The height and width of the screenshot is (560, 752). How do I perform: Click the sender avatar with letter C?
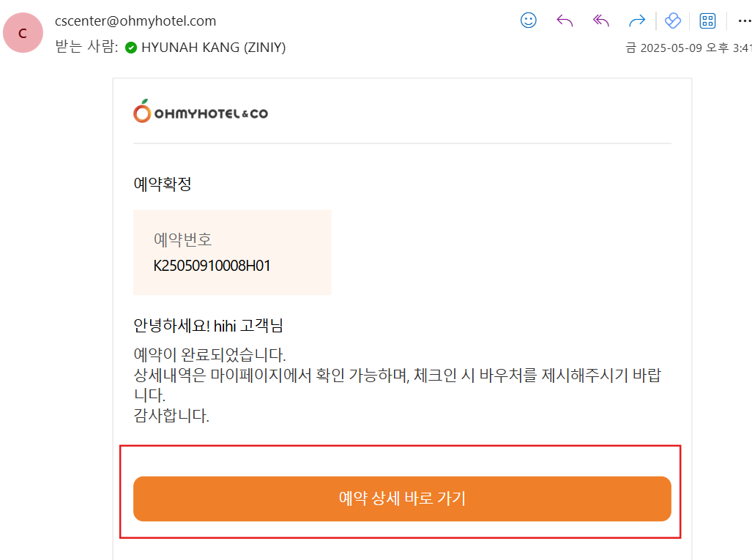click(23, 34)
